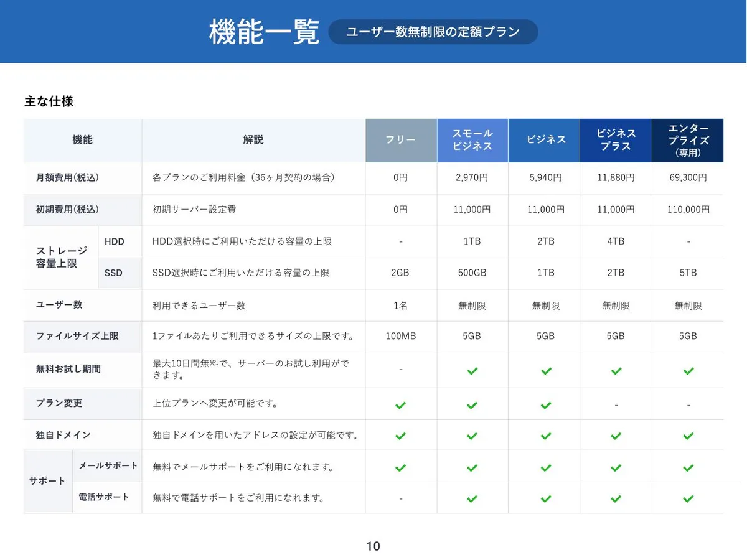Click the HDD sub-row label
This screenshot has height=560, width=747.
tap(115, 241)
